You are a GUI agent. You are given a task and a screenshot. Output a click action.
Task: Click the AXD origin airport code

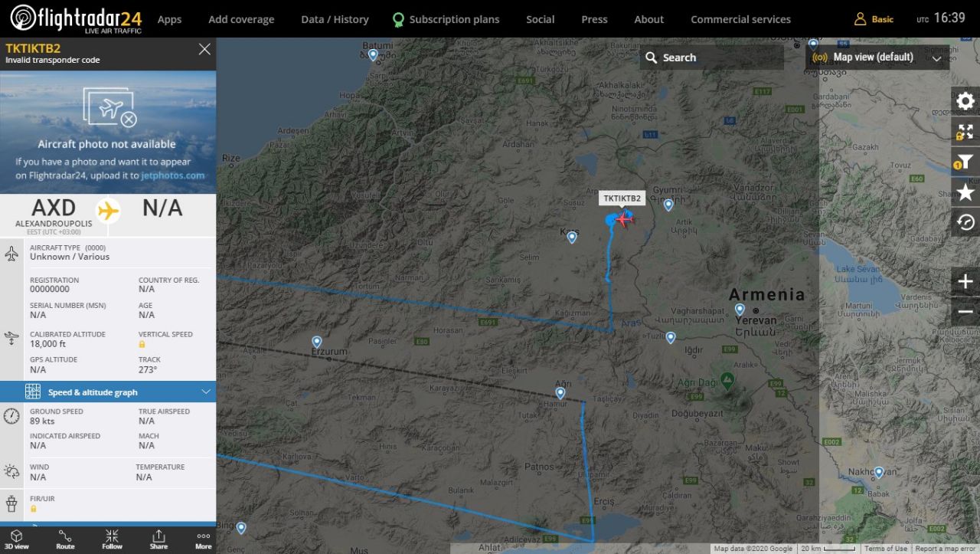pos(54,208)
